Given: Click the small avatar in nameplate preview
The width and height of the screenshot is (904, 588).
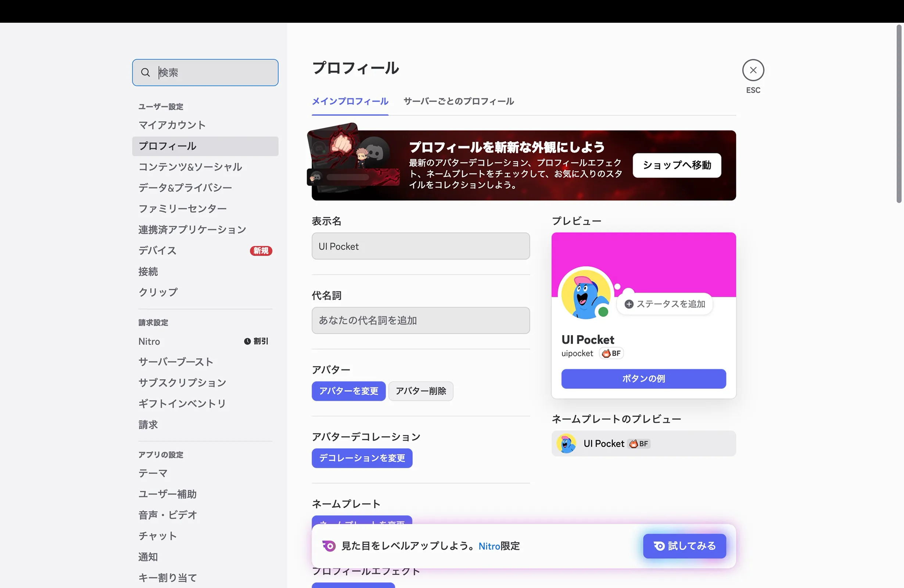Looking at the screenshot, I should 566,444.
